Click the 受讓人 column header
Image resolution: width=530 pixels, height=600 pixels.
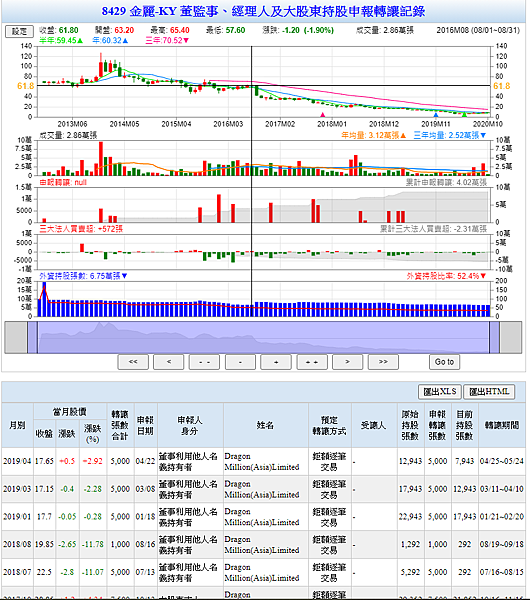[374, 425]
